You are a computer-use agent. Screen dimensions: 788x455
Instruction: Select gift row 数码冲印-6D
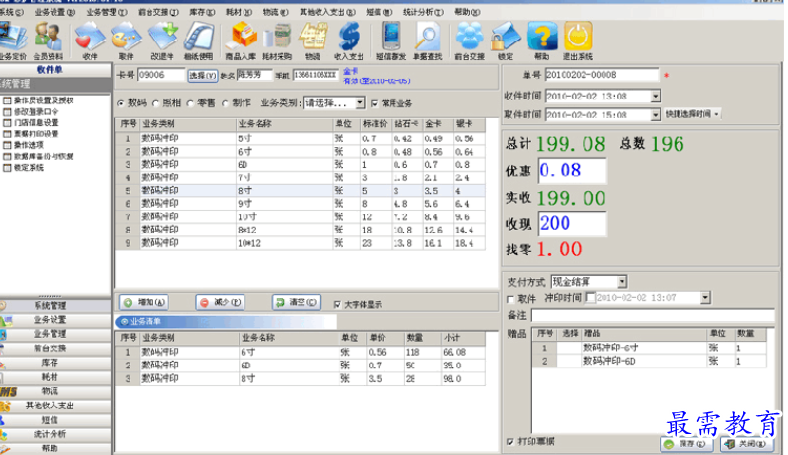(649, 361)
